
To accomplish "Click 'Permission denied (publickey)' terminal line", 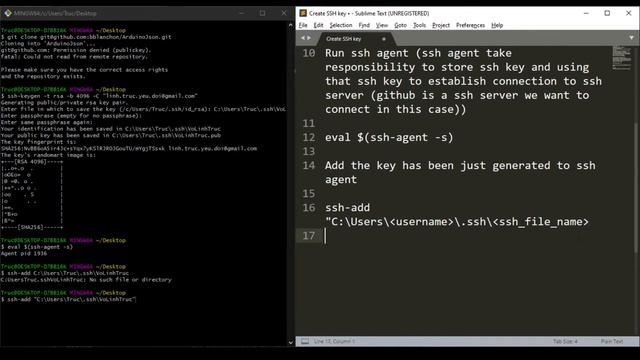I will click(x=102, y=50).
